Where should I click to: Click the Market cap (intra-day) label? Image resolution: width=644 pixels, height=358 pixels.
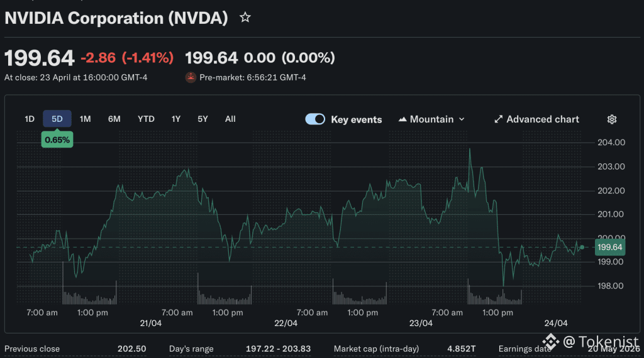click(x=376, y=349)
